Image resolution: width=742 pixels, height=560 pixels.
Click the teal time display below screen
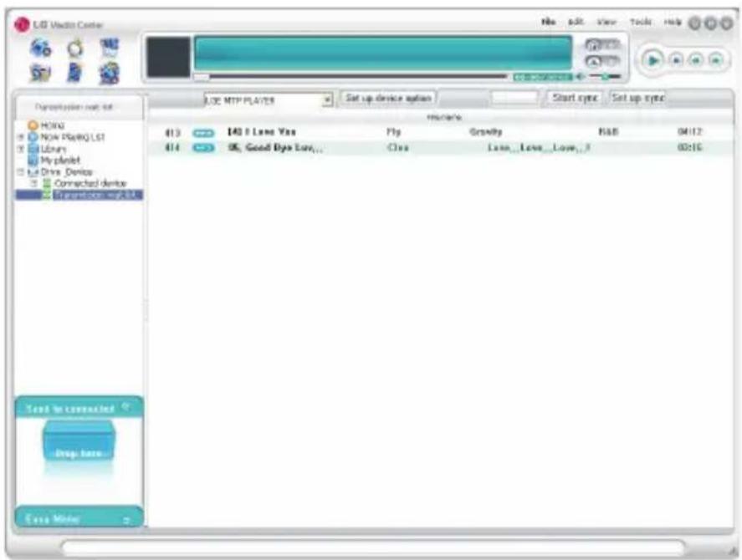pyautogui.click(x=543, y=77)
